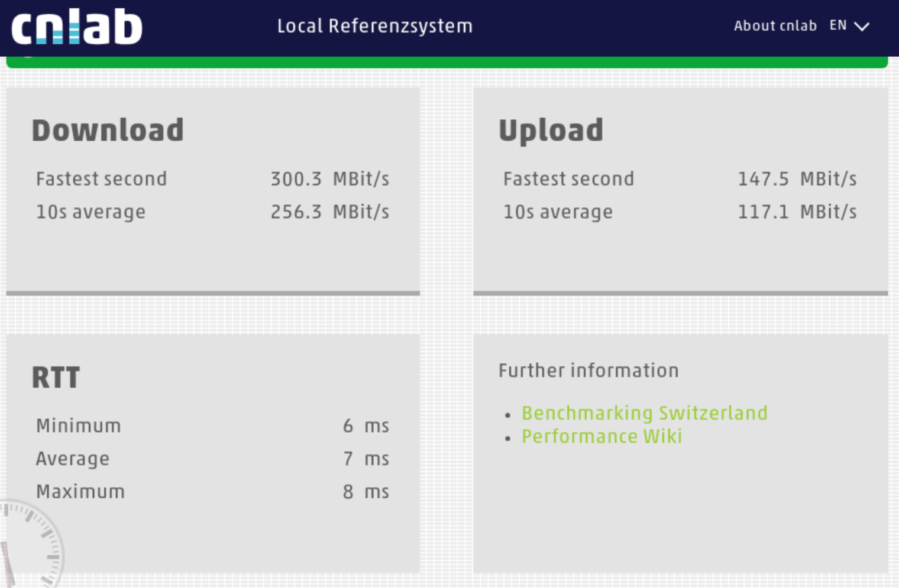Select the 256.3 MBit/s download average value
899x588 pixels.
pyautogui.click(x=329, y=212)
